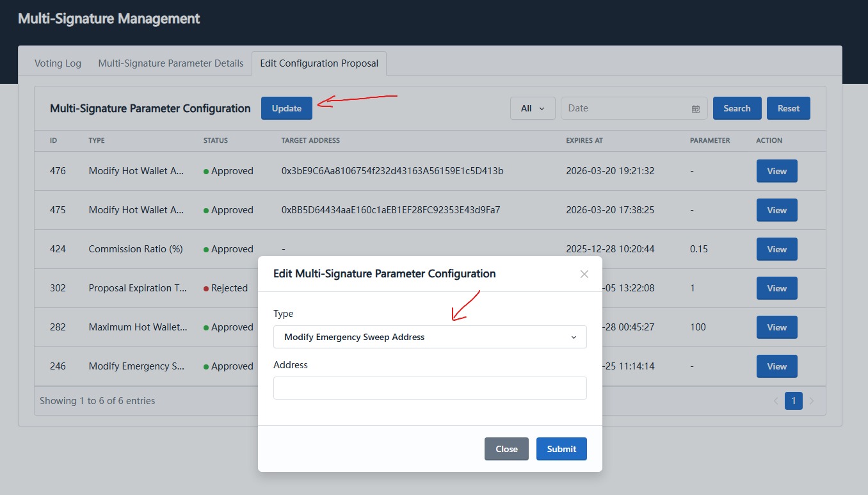
Task: Click the gray Close button
Action: click(506, 449)
